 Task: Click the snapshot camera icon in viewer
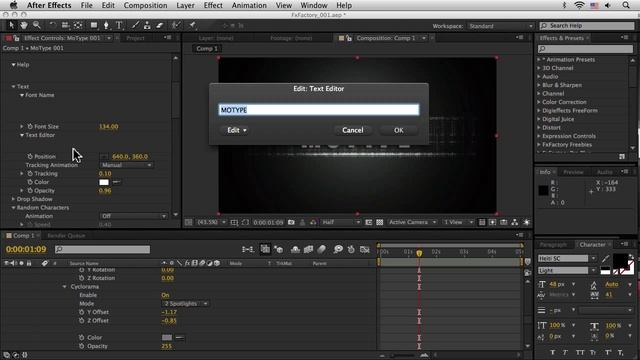click(291, 222)
